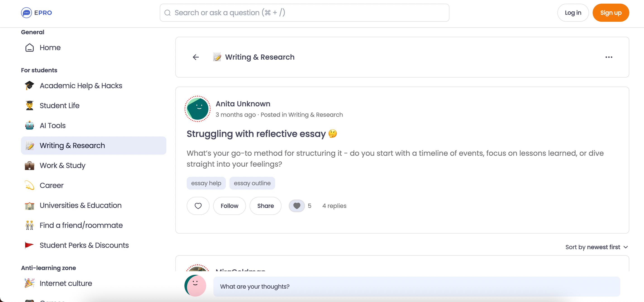Open the Career shooting star icon

(29, 185)
